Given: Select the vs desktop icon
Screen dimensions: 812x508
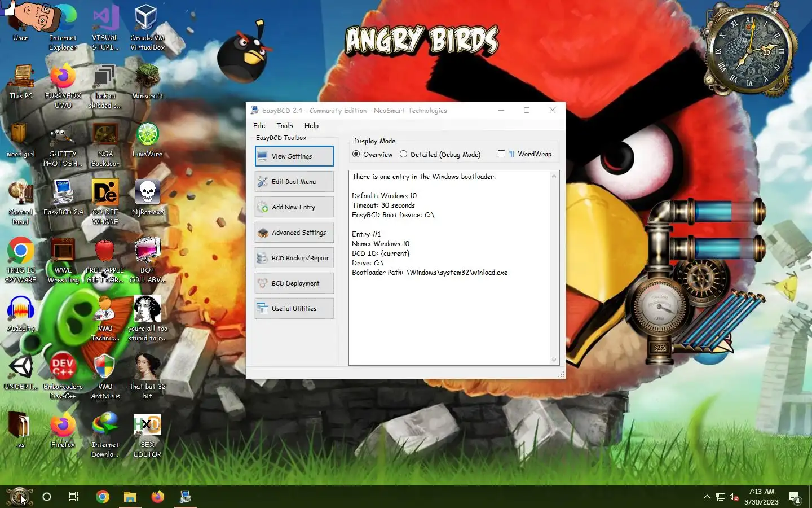Looking at the screenshot, I should click(x=21, y=431).
